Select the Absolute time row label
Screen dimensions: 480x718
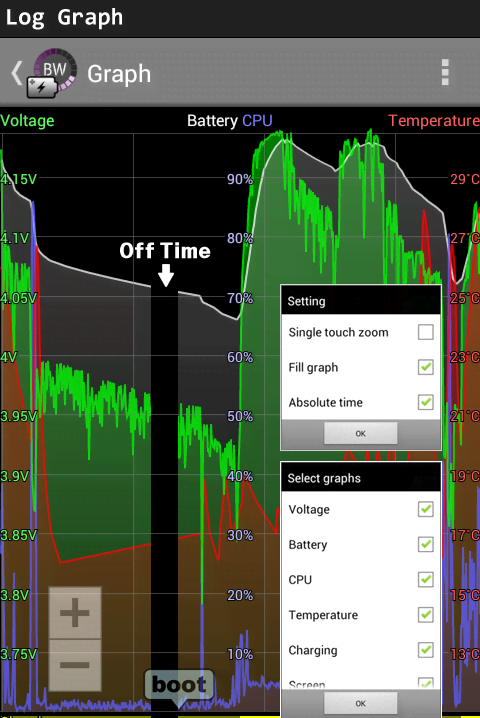(x=326, y=403)
